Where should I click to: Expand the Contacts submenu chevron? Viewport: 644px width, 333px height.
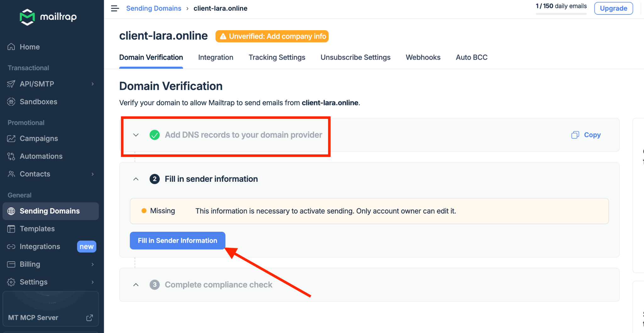92,174
